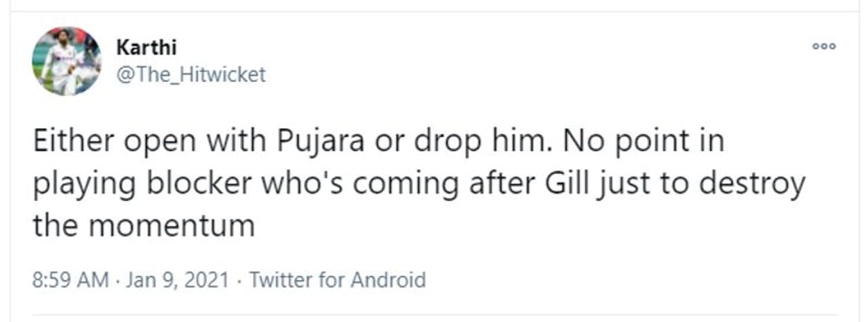Click the word destroy in the tweet
868x322 pixels.
tap(749, 184)
